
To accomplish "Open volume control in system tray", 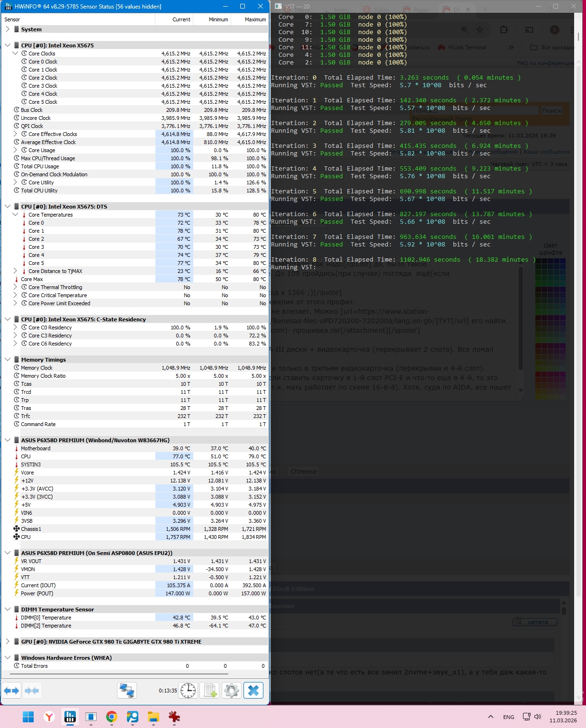I will (538, 717).
